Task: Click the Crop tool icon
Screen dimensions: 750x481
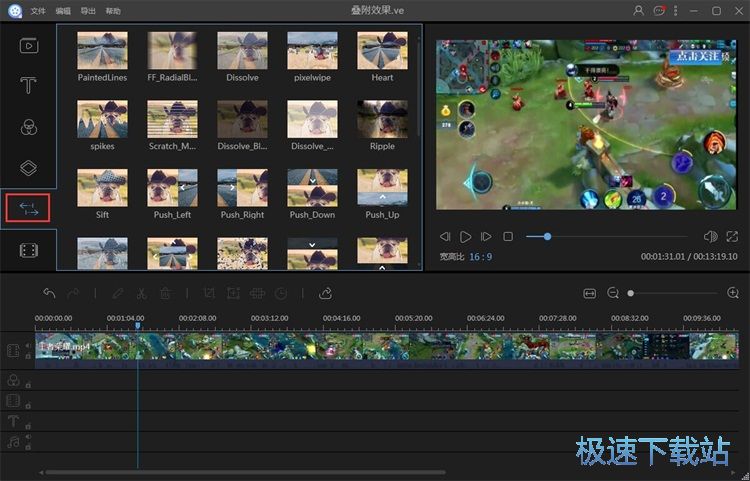Action: 209,293
